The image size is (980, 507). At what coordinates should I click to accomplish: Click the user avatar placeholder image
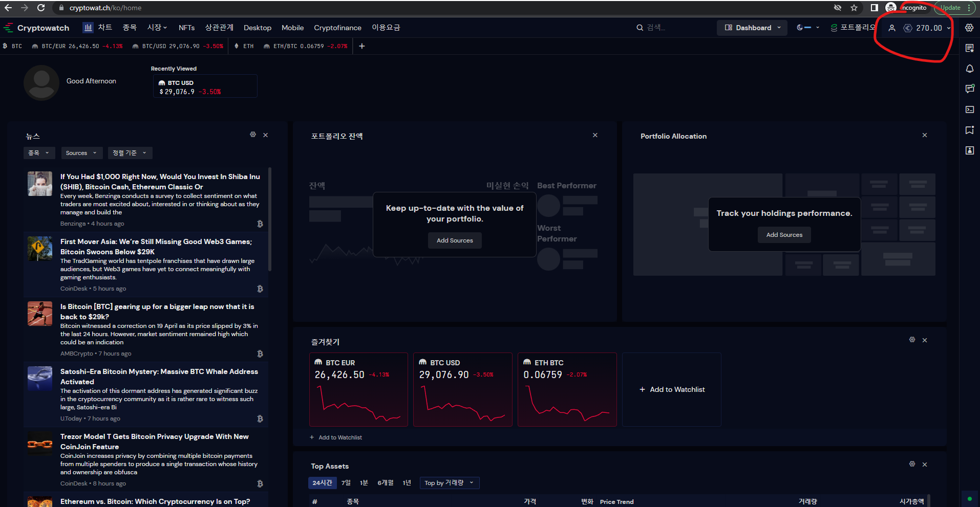click(x=41, y=82)
